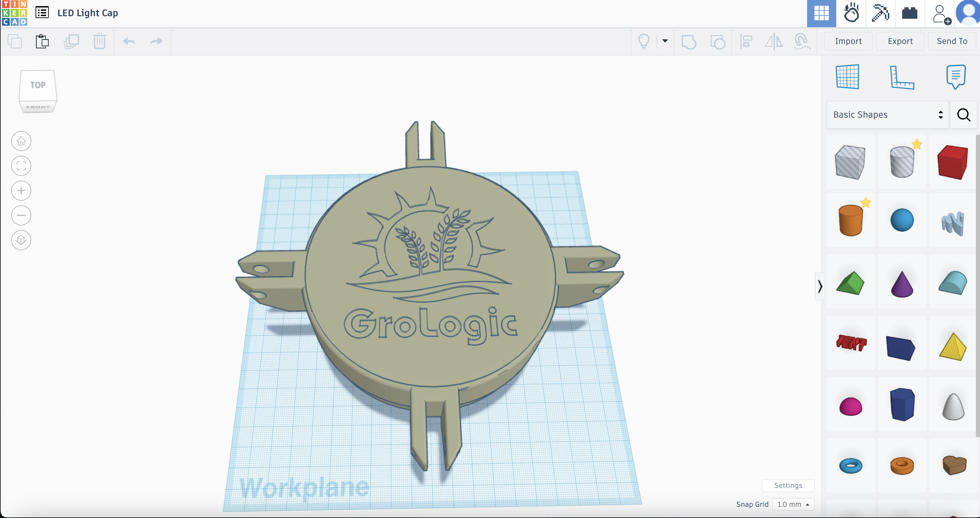Open the visibility dropdown arrow
The height and width of the screenshot is (518, 980).
pyautogui.click(x=665, y=41)
